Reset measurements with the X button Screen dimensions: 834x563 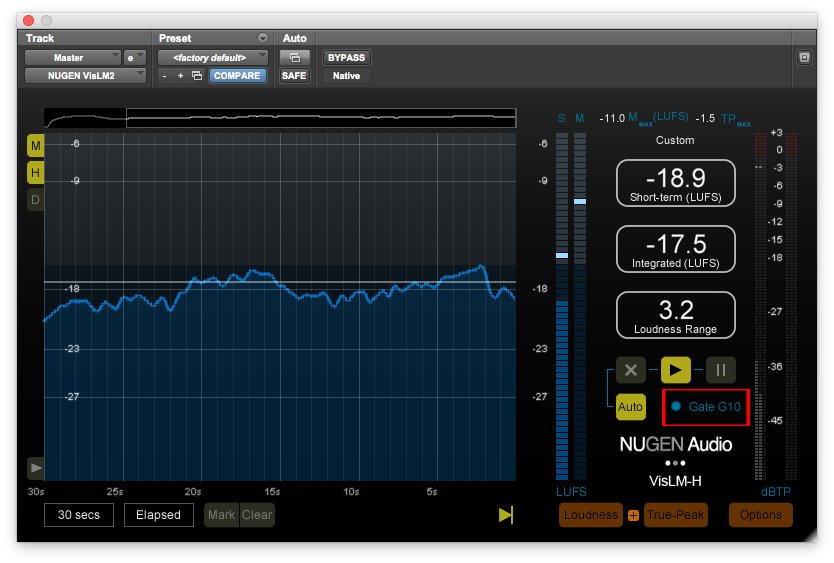(630, 370)
